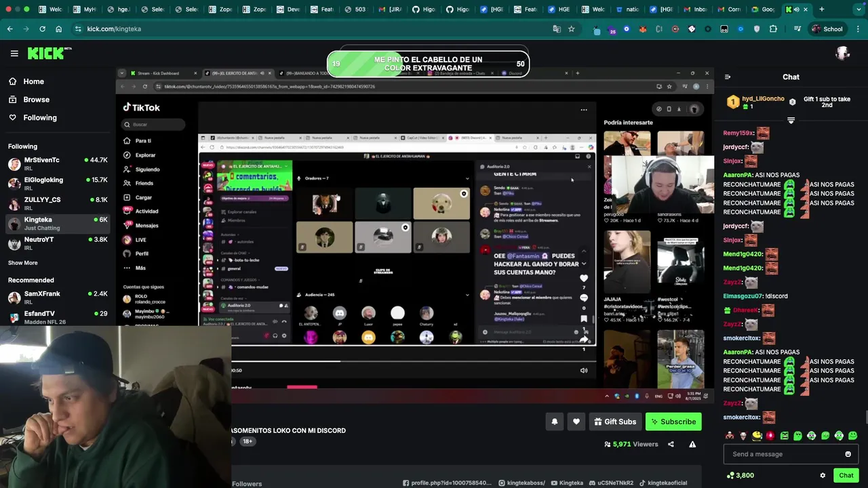Click the chat scrollbar
This screenshot has height=488, width=868.
tap(865, 418)
